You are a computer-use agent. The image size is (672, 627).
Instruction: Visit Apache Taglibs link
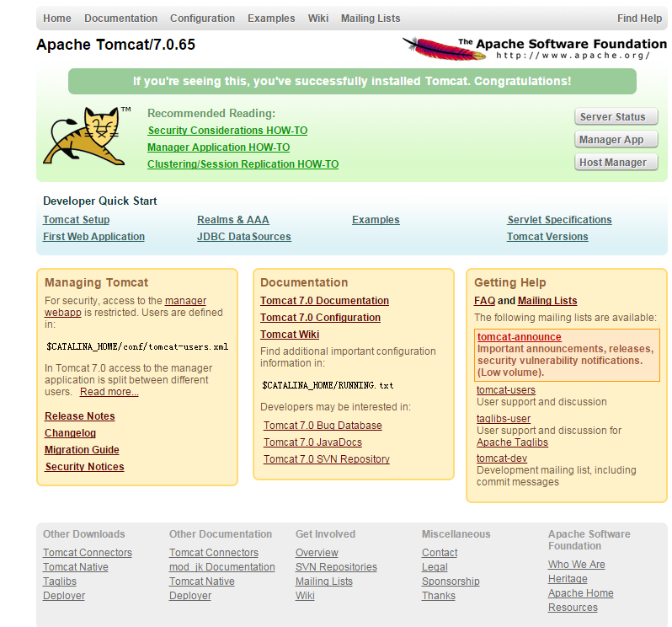[x=513, y=442]
